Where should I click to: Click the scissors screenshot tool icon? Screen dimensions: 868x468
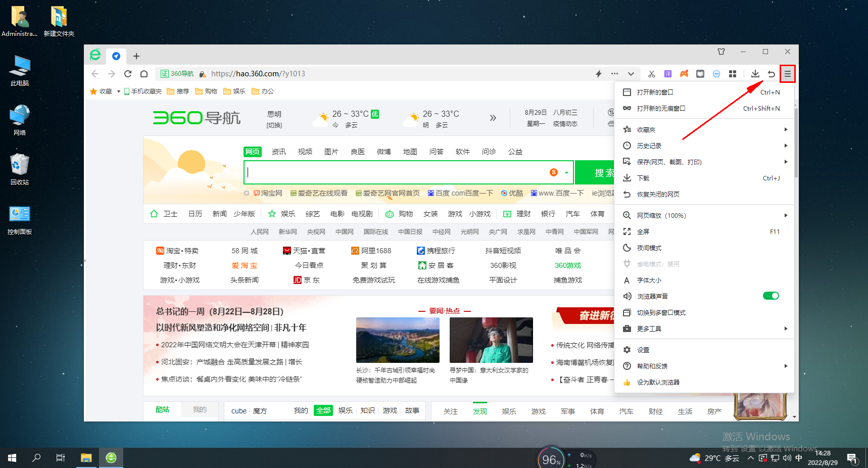(652, 74)
